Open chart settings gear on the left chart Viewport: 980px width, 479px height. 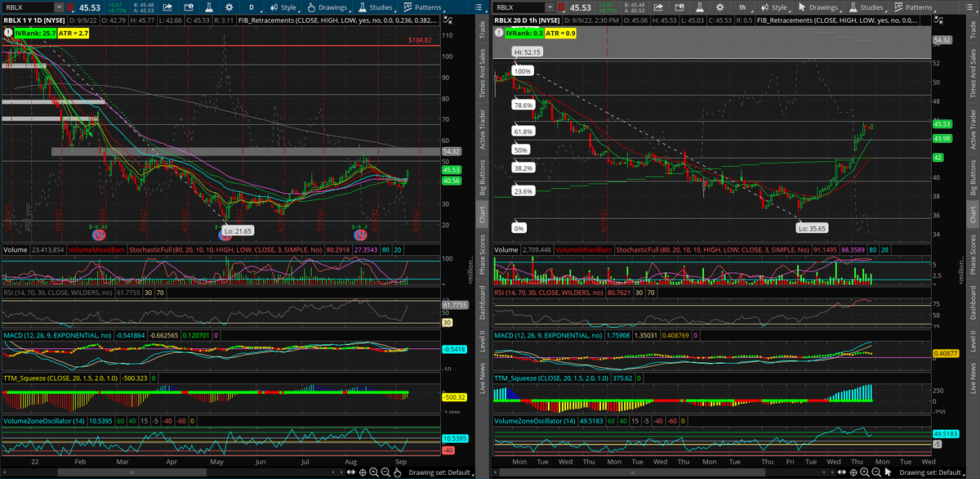pyautogui.click(x=229, y=7)
